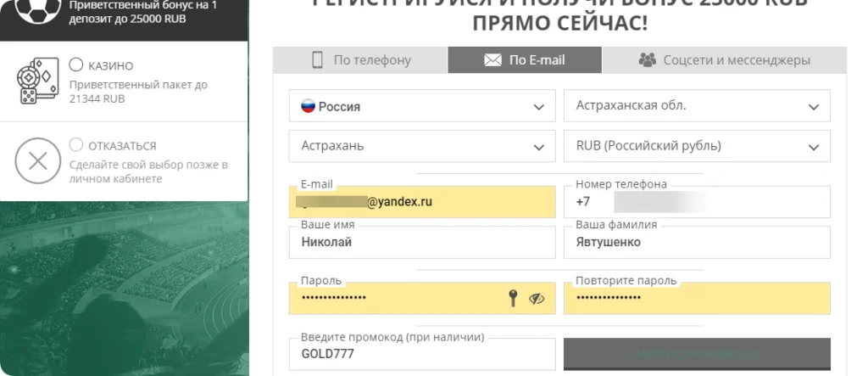Click the casino cards and chips icon
Image resolution: width=868 pixels, height=376 pixels.
[x=37, y=81]
